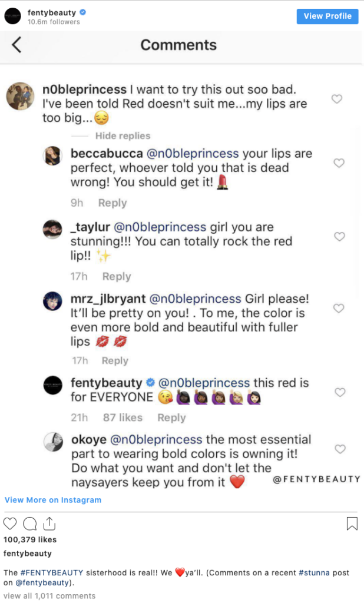Viewport: 364px width, 603px height.
Task: Click the heart icon at the bottom toolbar
Action: coord(10,524)
